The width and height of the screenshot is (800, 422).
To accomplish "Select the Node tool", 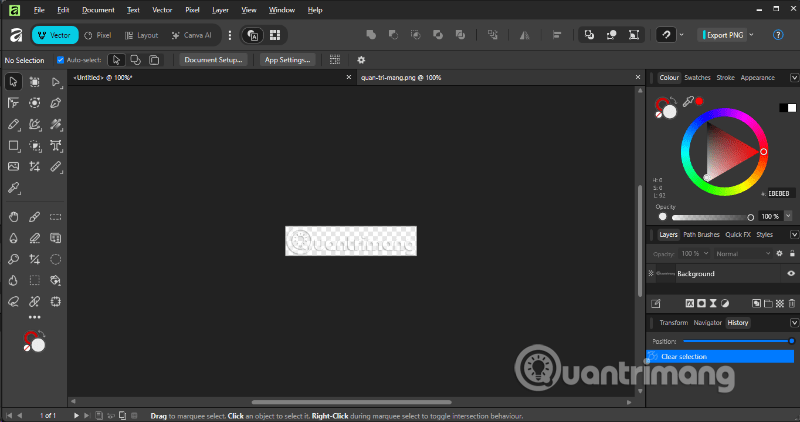I will coord(56,82).
